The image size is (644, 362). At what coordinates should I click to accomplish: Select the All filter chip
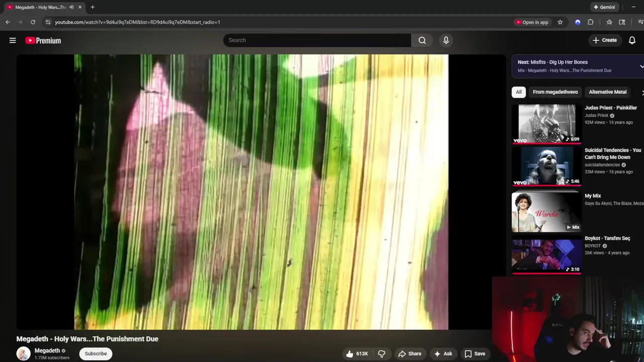pyautogui.click(x=519, y=92)
